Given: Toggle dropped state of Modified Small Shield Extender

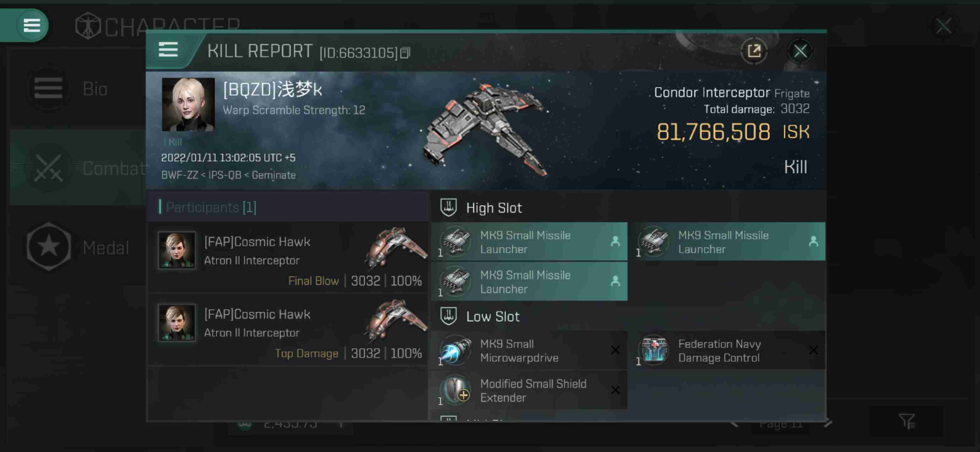Looking at the screenshot, I should click(x=615, y=390).
